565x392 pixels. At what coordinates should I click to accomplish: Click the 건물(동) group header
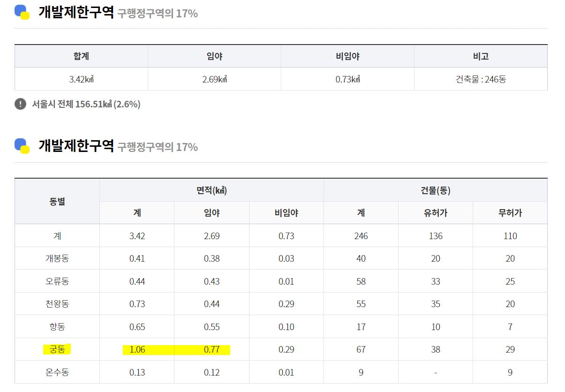tap(436, 190)
